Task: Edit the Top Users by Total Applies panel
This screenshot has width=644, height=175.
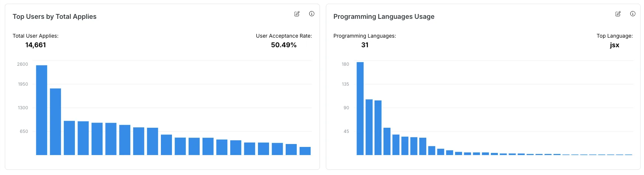Action: [297, 14]
